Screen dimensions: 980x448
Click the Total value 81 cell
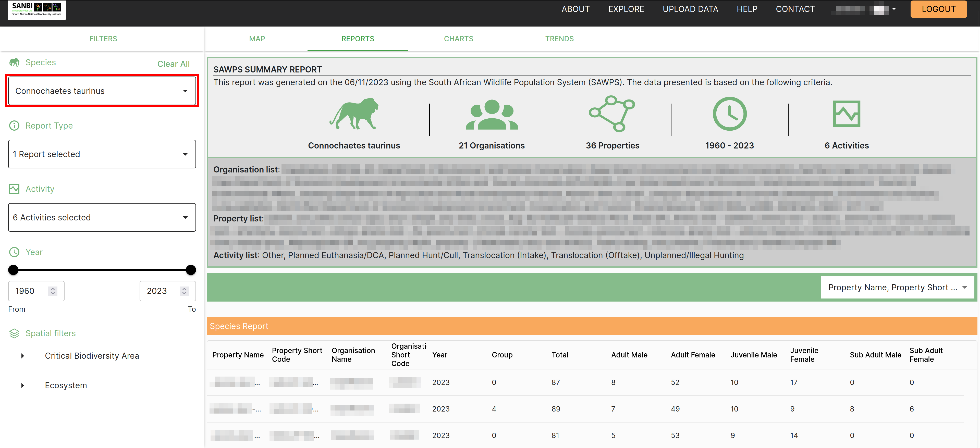coord(555,436)
